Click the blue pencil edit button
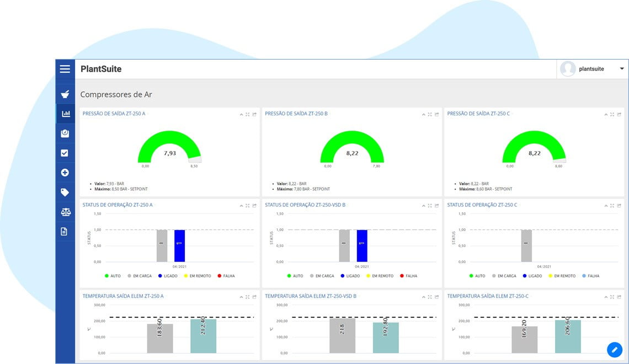Screen dimensions: 629x364 pos(615,350)
